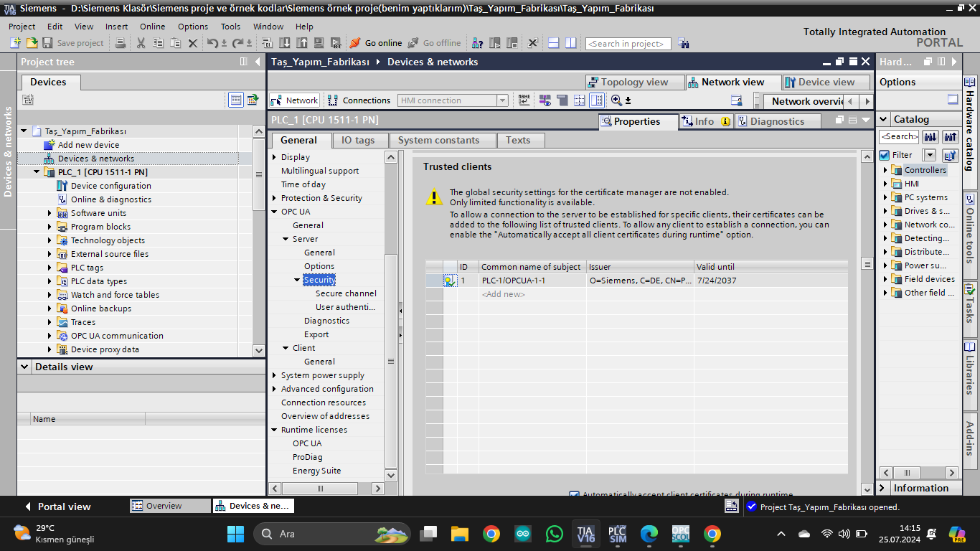Click the Compile toolbar icon
Viewport: 980px width, 551px height.
point(268,43)
